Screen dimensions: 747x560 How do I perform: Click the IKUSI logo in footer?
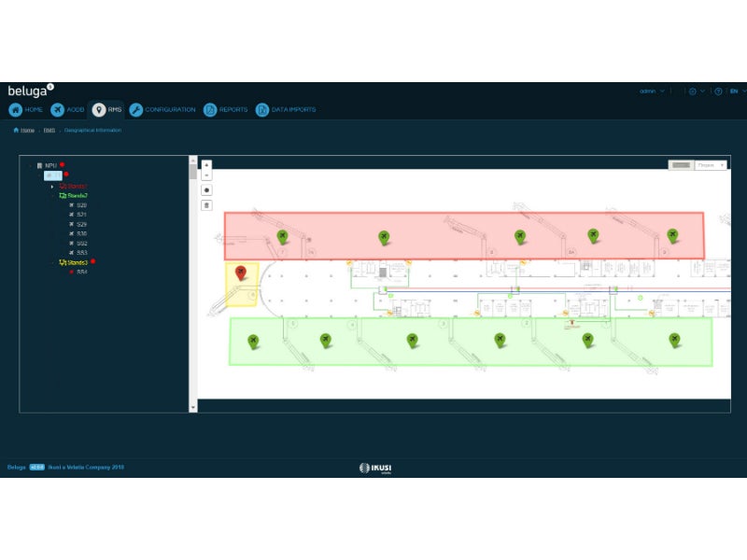373,468
